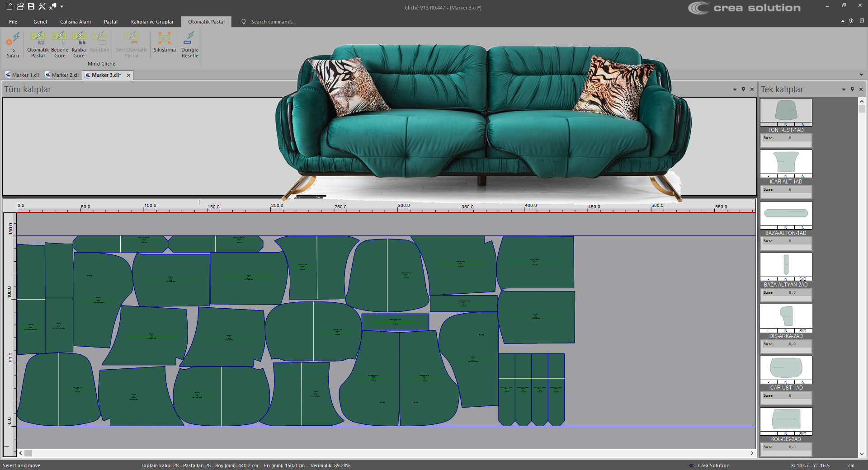Open the Tüm kalıplar panel dropdown arrow

coord(735,89)
